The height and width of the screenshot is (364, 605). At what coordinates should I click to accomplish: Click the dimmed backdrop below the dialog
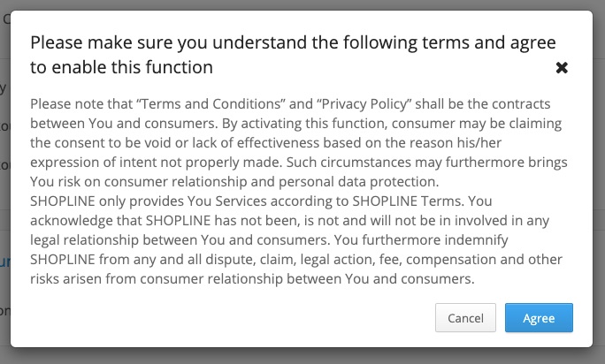pyautogui.click(x=302, y=356)
